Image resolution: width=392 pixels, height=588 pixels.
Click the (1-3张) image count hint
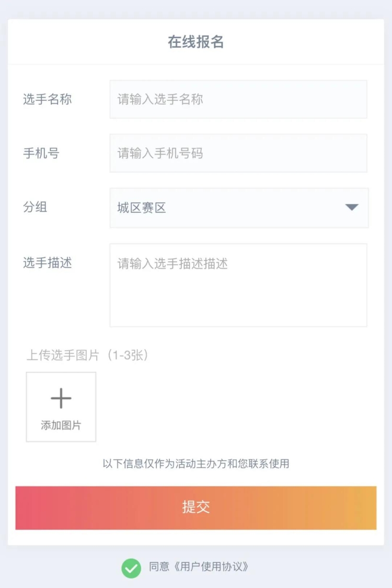tap(128, 355)
